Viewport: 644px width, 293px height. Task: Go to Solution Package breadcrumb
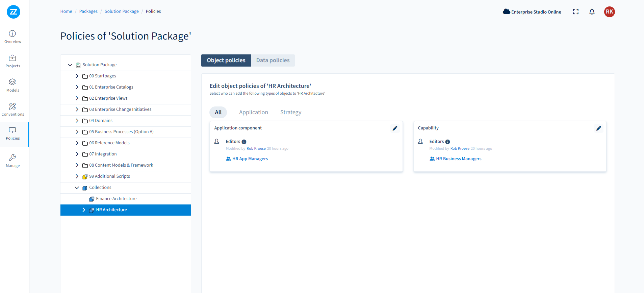pos(122,11)
